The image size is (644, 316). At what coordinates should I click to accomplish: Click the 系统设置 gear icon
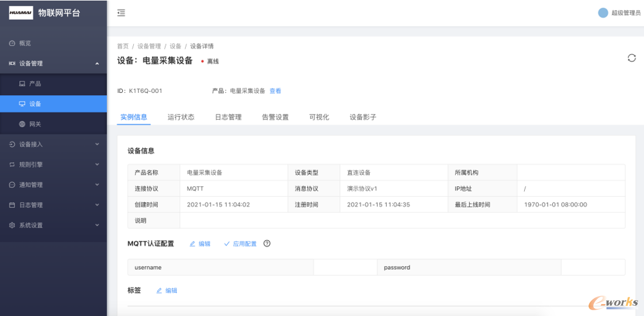point(12,225)
